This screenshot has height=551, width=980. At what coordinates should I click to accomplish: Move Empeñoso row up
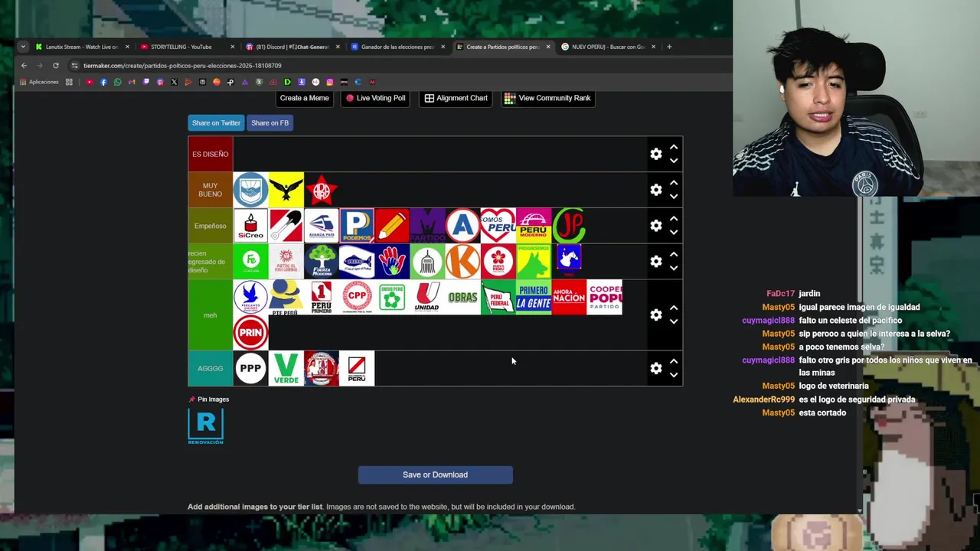[674, 219]
